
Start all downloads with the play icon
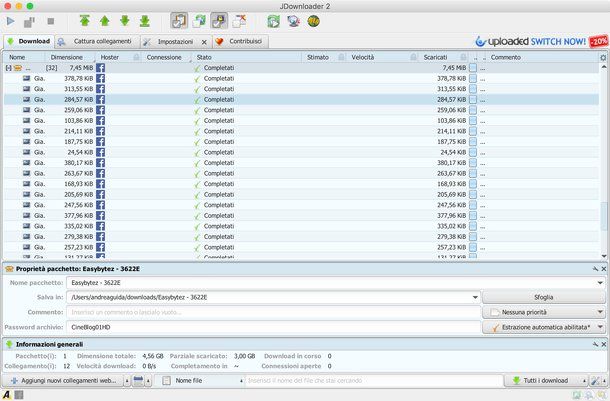coord(11,21)
